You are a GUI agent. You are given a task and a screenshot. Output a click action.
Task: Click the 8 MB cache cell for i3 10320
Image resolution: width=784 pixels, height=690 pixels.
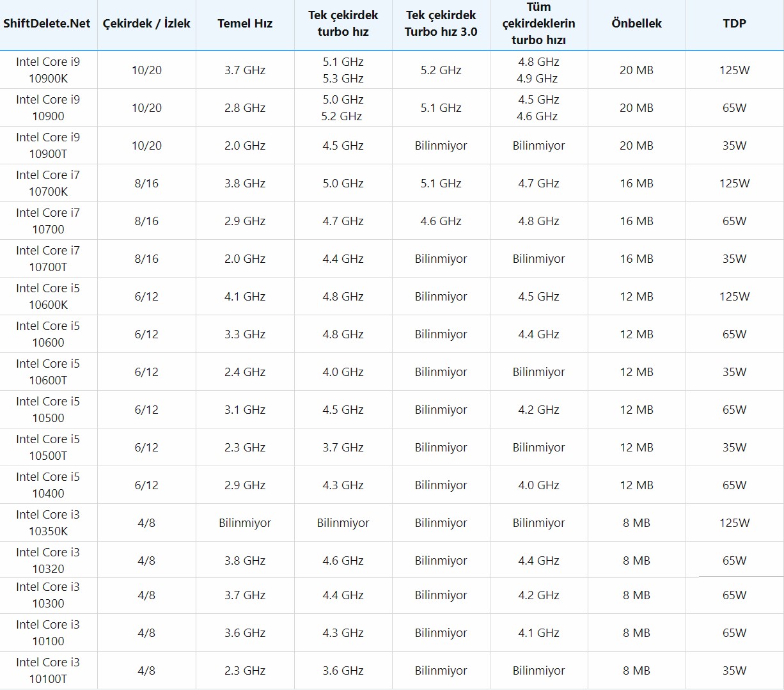(636, 561)
